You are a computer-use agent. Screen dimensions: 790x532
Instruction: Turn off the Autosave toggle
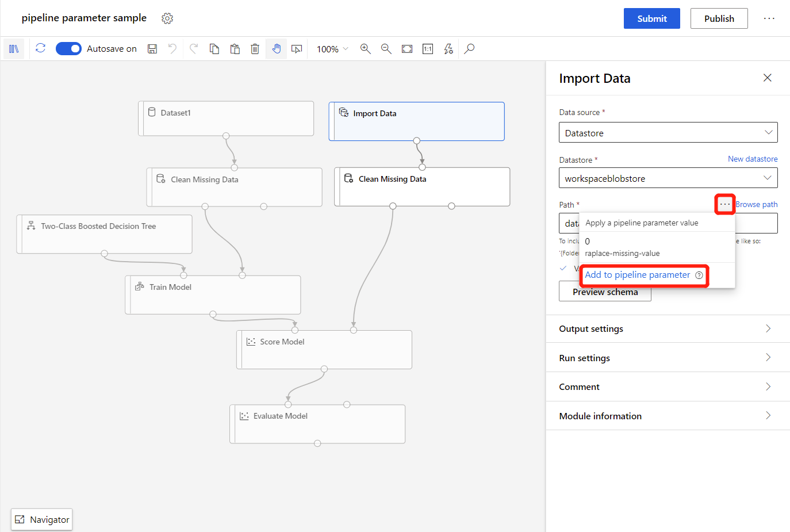point(68,49)
